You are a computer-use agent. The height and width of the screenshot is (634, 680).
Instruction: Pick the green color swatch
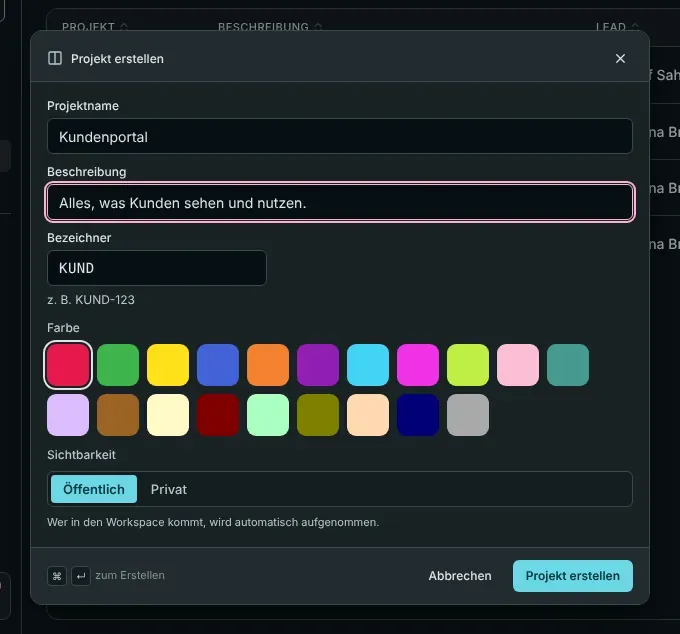118,365
